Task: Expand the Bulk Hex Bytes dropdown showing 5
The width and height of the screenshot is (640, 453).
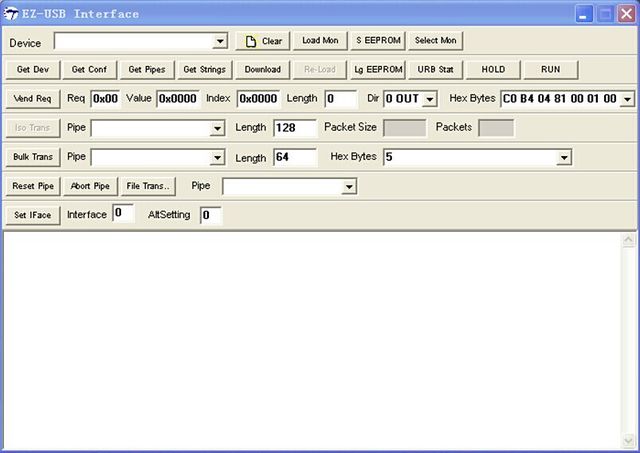Action: 564,158
